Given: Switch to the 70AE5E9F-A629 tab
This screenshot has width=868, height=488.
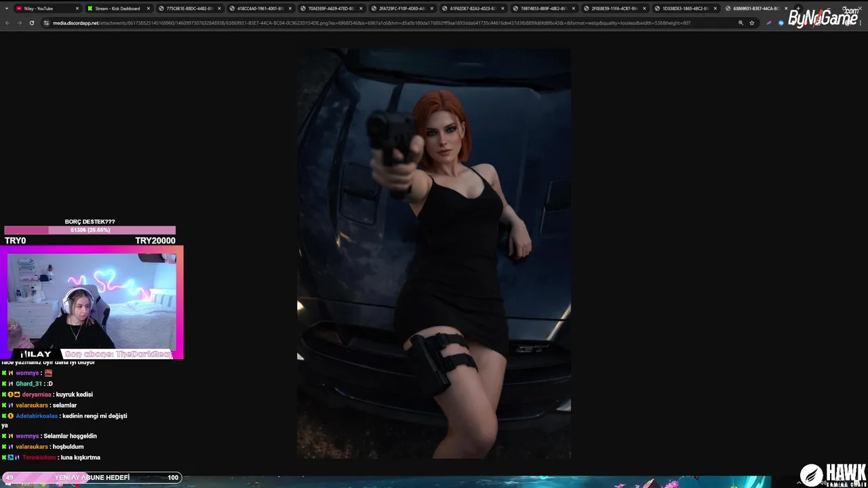Looking at the screenshot, I should [332, 8].
